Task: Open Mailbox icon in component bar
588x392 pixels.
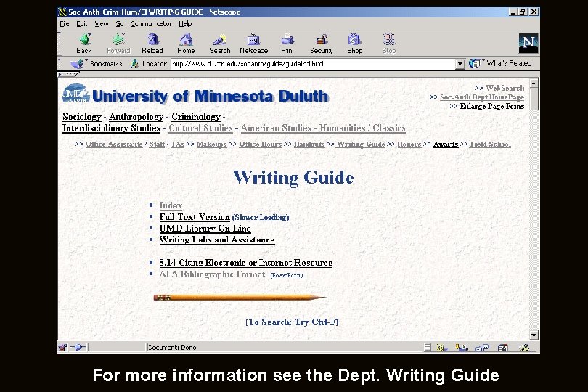Action: click(462, 348)
